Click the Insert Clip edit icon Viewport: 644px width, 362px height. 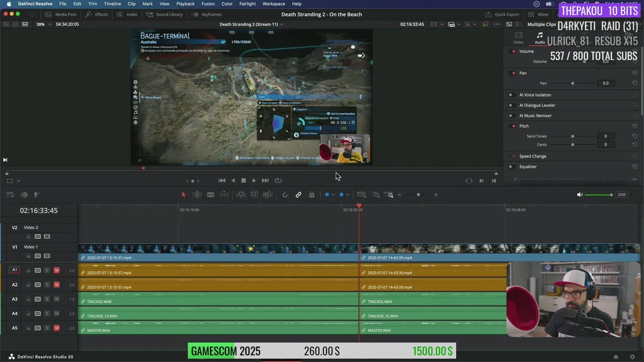[241, 195]
